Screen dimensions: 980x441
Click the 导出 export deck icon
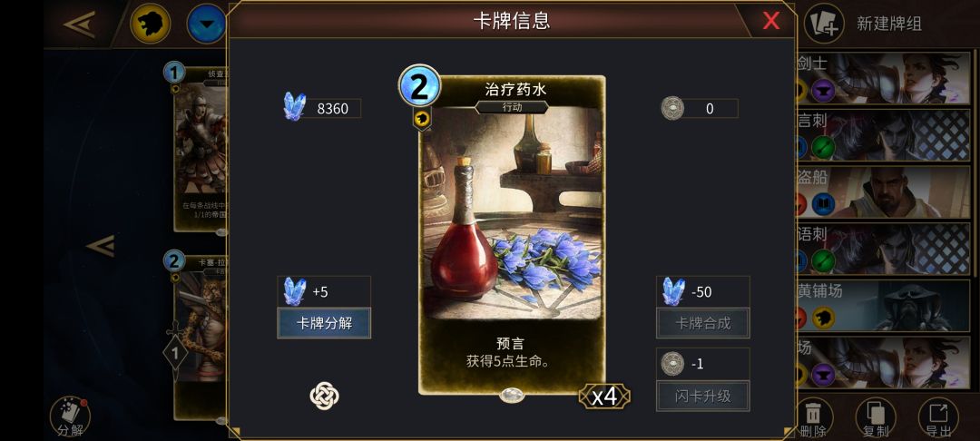938,416
